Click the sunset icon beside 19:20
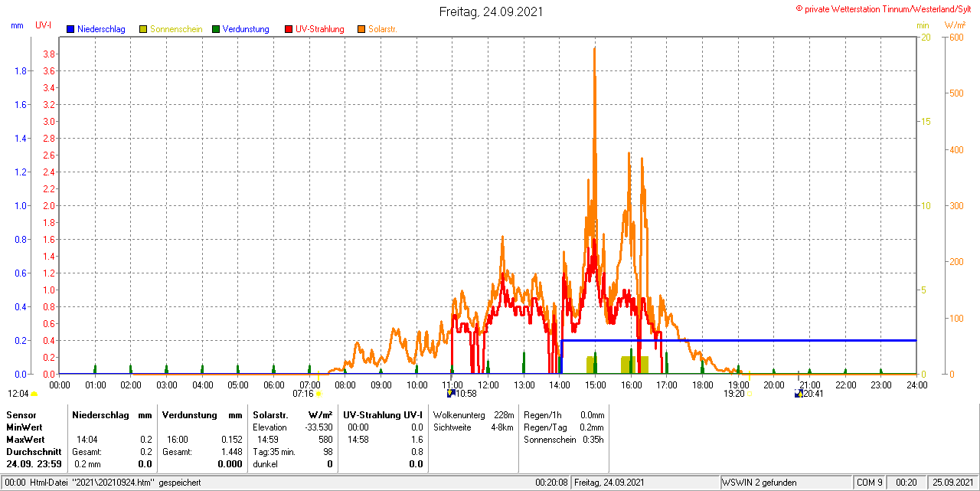The height and width of the screenshot is (491, 980). click(x=750, y=394)
